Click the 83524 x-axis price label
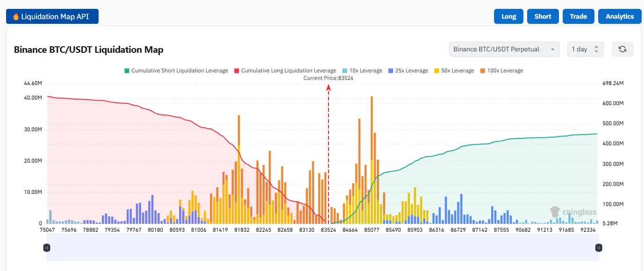The height and width of the screenshot is (271, 644). pyautogui.click(x=329, y=230)
